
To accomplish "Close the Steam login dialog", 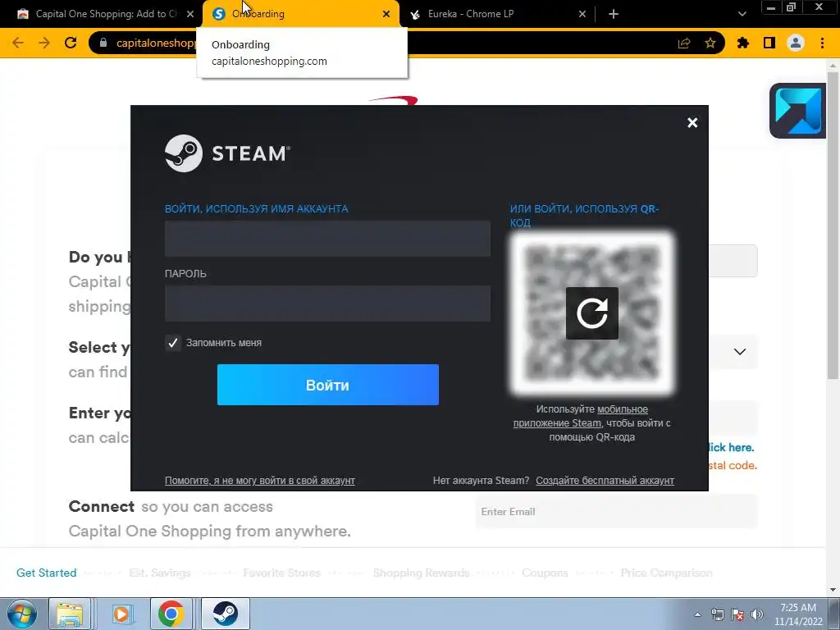I will (692, 123).
